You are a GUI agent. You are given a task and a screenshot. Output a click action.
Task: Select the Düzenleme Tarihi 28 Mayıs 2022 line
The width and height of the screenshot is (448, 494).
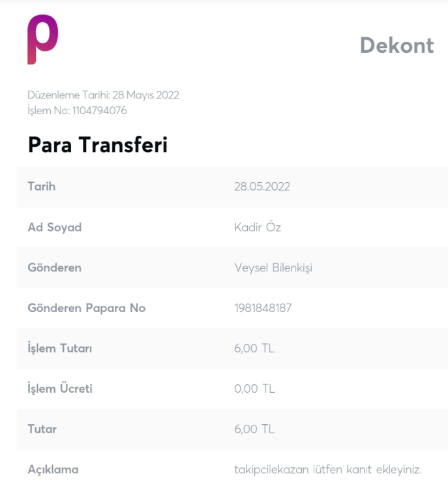(x=103, y=95)
